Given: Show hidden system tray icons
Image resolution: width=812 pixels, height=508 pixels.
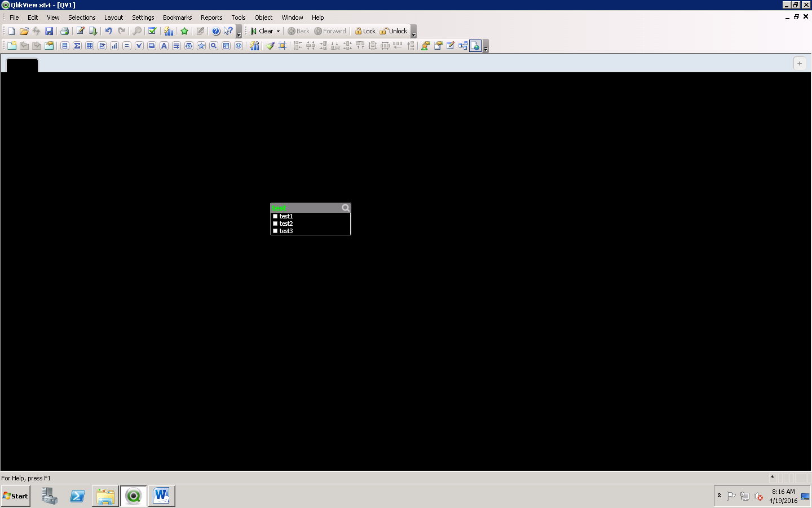Looking at the screenshot, I should point(719,496).
